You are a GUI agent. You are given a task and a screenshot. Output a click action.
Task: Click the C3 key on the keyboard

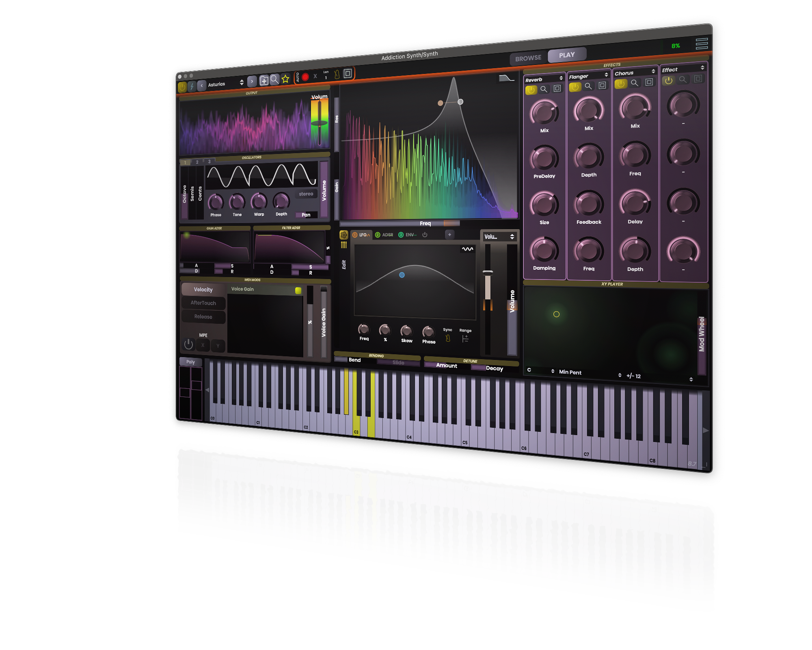point(356,424)
